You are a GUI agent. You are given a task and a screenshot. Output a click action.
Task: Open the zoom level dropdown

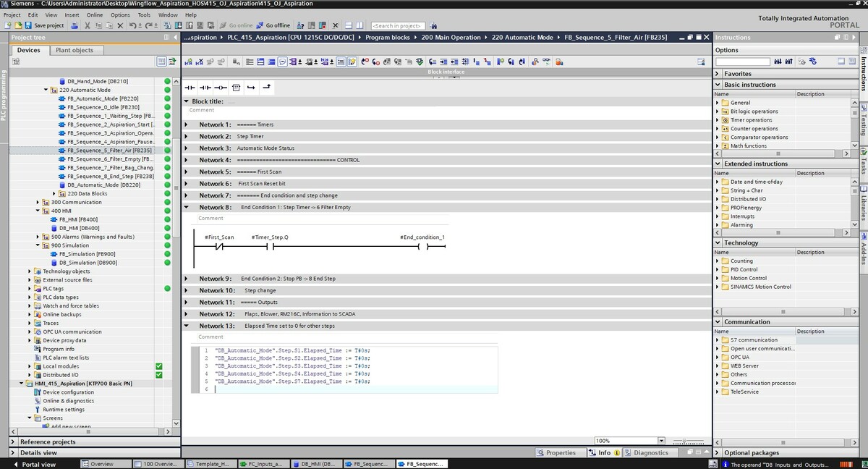tap(661, 441)
